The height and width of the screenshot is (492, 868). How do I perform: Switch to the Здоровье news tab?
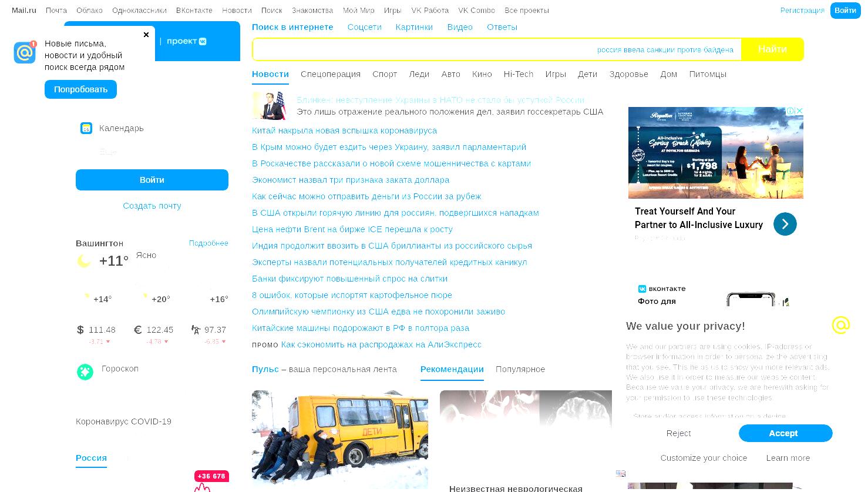(628, 74)
